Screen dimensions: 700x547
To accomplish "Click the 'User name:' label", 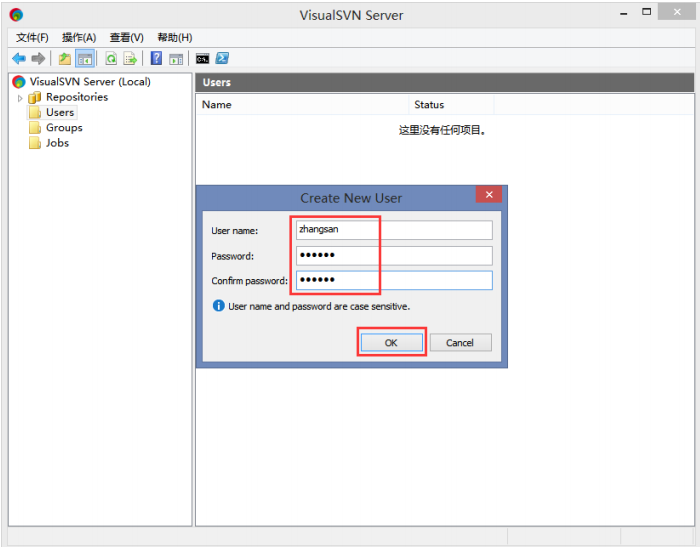I will (x=234, y=231).
